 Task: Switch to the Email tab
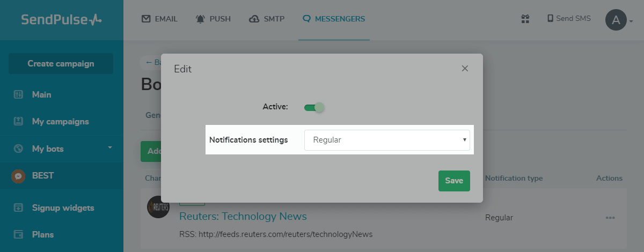159,19
